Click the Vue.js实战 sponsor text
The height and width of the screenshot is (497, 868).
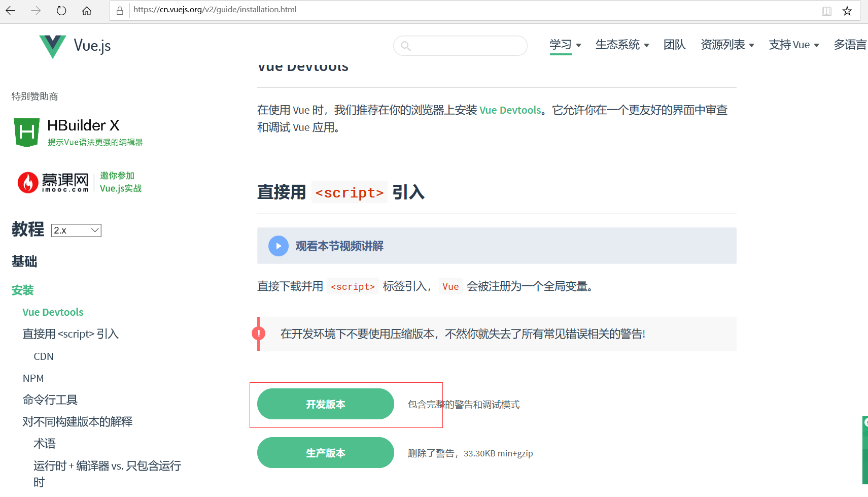click(121, 188)
